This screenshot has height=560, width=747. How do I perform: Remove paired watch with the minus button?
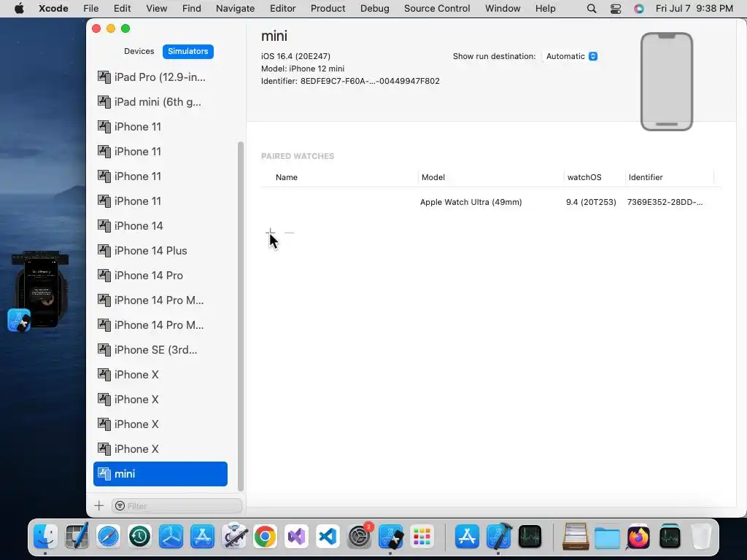tap(289, 233)
